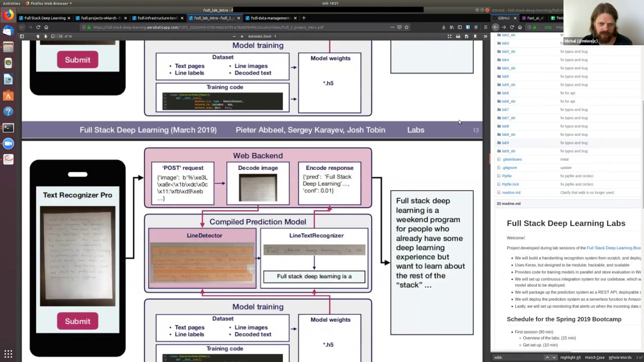Zoom in the PDF
Image resolution: width=644 pixels, height=362 pixels.
(x=242, y=36)
